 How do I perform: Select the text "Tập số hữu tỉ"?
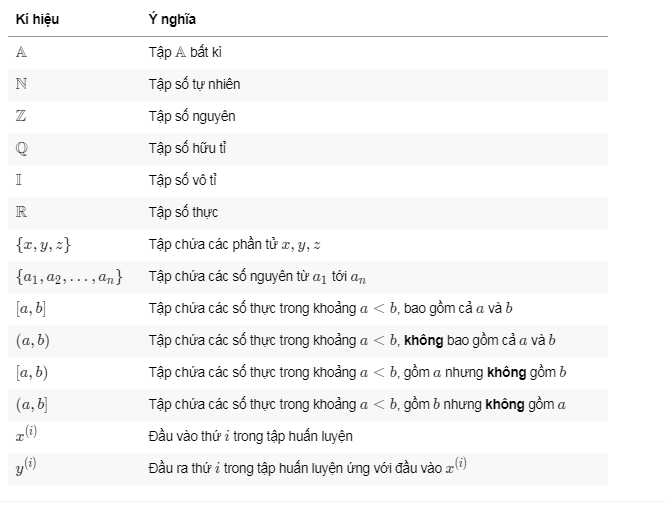click(190, 148)
